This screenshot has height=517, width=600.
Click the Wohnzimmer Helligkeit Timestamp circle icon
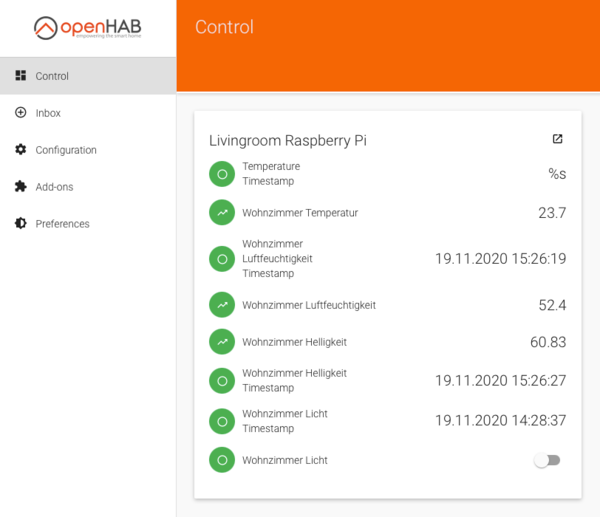(x=222, y=381)
